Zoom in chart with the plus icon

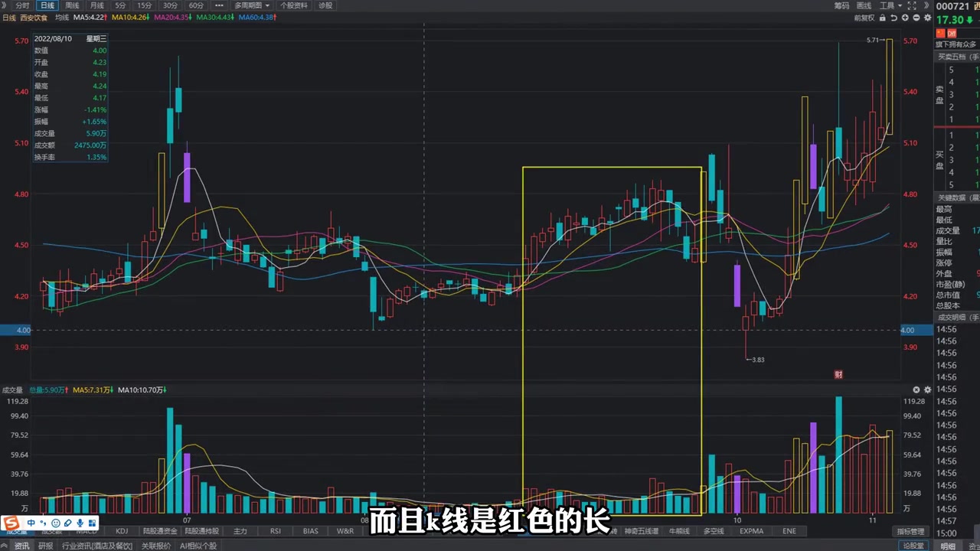click(x=906, y=17)
